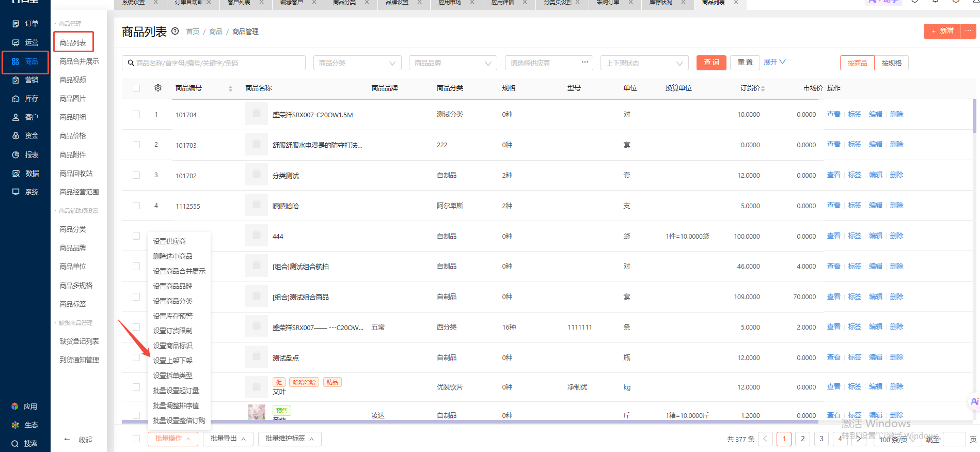The width and height of the screenshot is (980, 452).
Task: Open the 批量导出 dropdown
Action: click(x=228, y=439)
